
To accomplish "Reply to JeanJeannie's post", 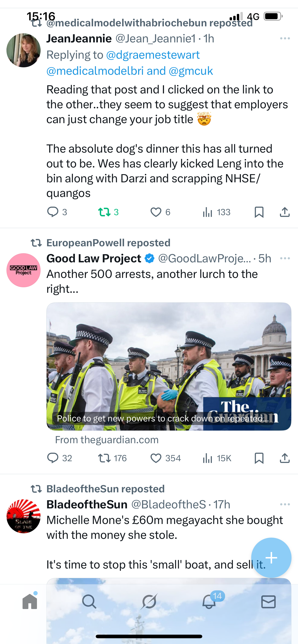I will point(53,212).
